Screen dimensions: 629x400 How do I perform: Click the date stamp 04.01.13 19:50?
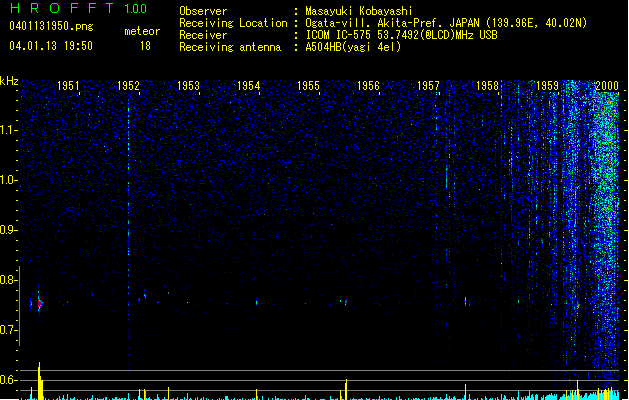(51, 46)
